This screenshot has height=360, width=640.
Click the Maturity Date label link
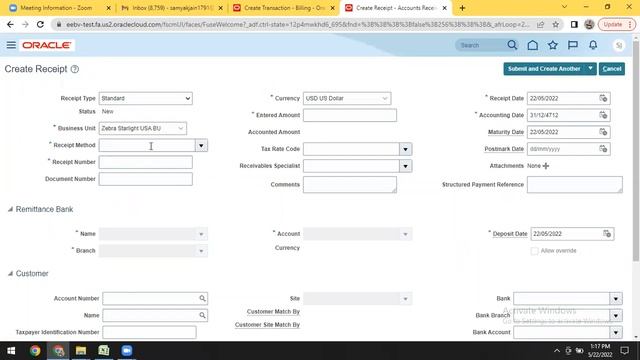(506, 132)
